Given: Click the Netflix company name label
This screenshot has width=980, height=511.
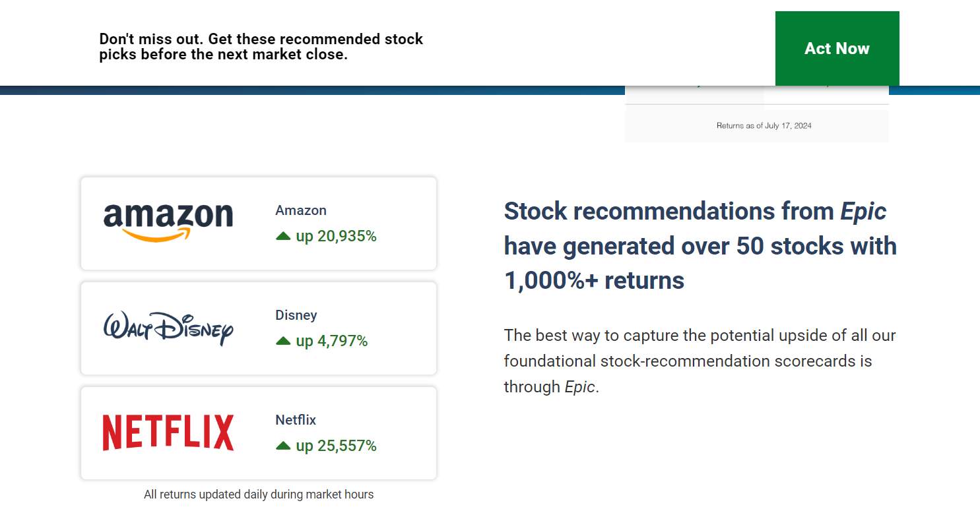Looking at the screenshot, I should point(296,420).
